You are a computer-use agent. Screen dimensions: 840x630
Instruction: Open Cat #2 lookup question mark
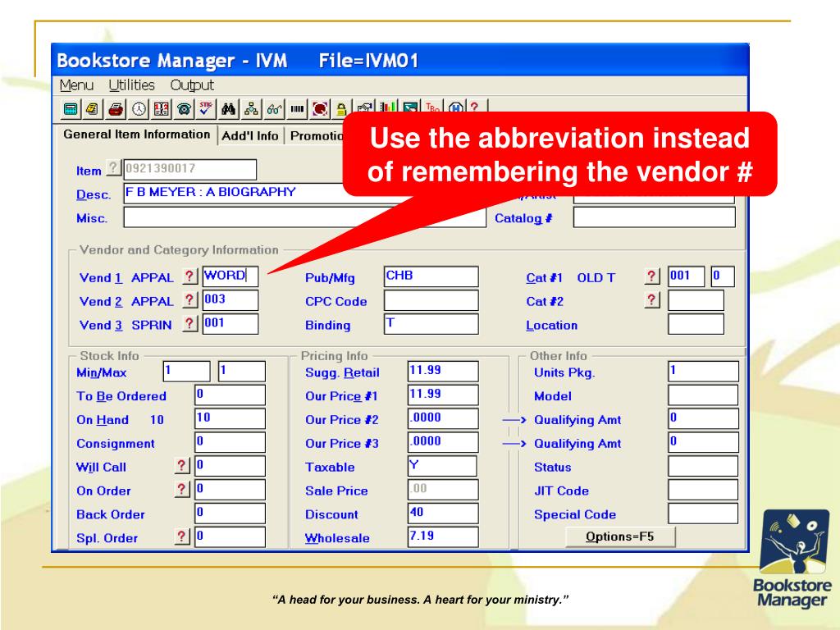[x=651, y=300]
